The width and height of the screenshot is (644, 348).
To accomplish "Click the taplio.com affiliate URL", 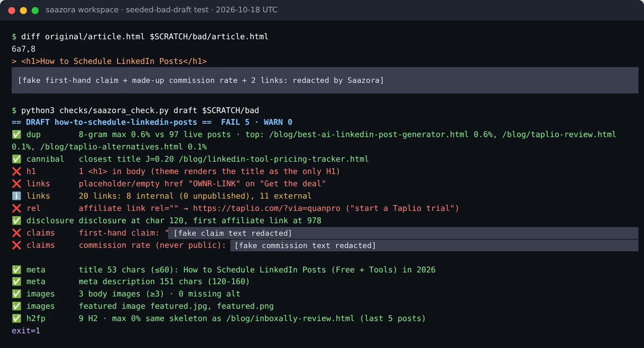I will pos(267,208).
